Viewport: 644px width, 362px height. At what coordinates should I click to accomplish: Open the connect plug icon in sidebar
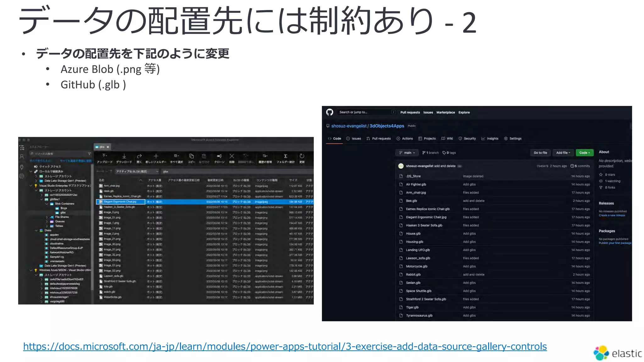pyautogui.click(x=22, y=167)
